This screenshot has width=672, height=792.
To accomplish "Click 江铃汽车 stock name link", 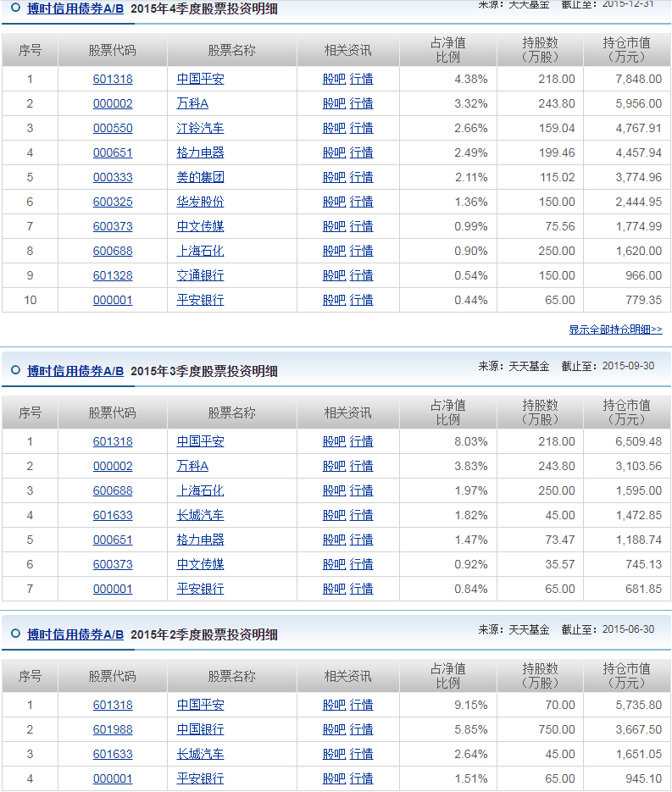I will coord(200,128).
